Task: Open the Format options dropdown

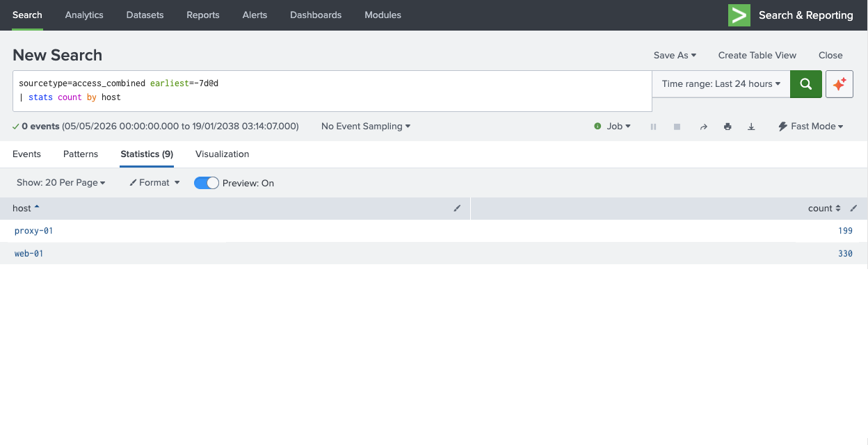Action: click(x=154, y=183)
